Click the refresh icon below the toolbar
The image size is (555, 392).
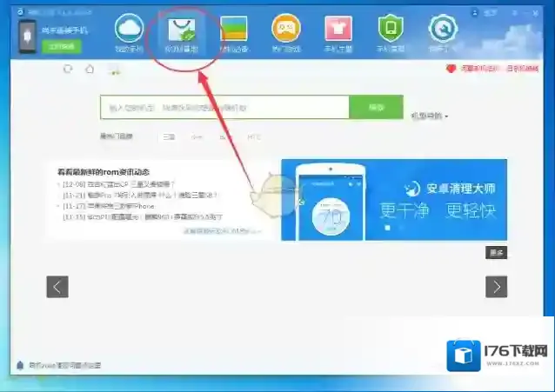point(68,70)
